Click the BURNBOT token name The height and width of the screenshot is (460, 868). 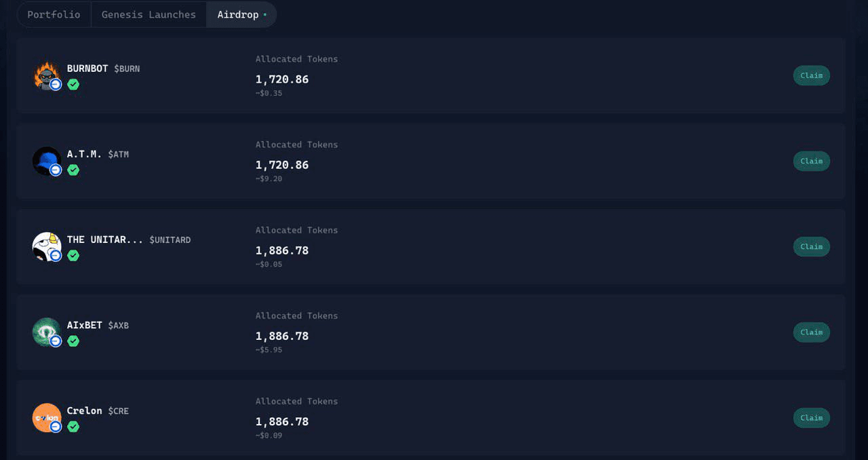coord(87,69)
